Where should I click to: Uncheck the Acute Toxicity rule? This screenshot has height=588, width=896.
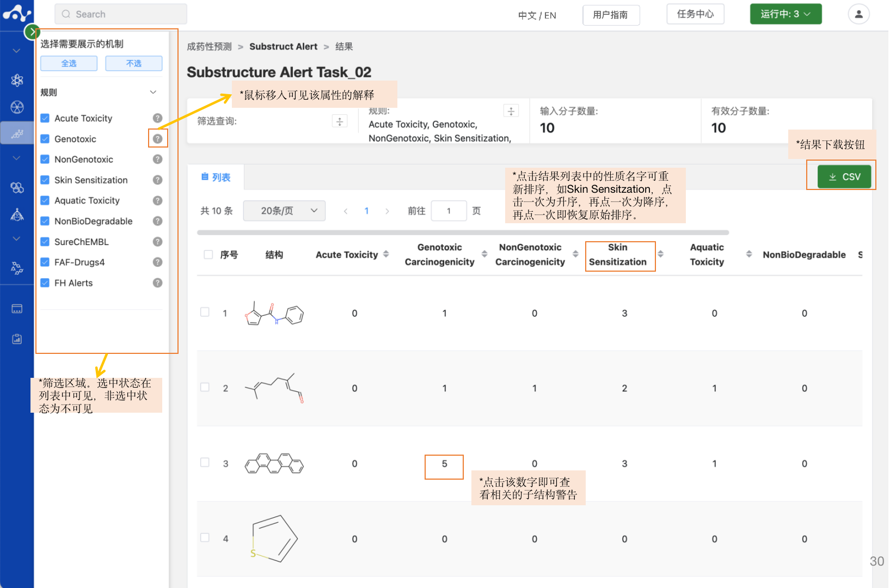tap(45, 118)
